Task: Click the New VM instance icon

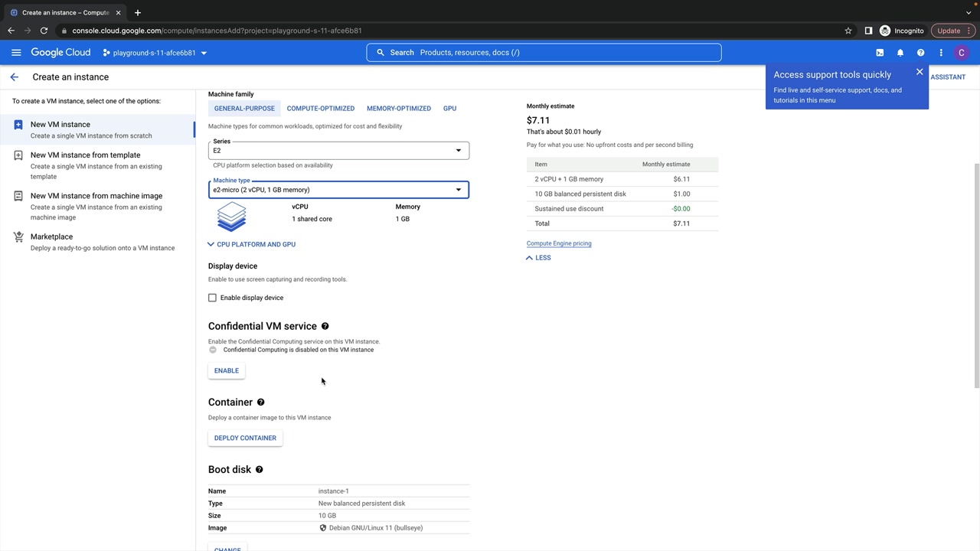Action: (x=18, y=125)
